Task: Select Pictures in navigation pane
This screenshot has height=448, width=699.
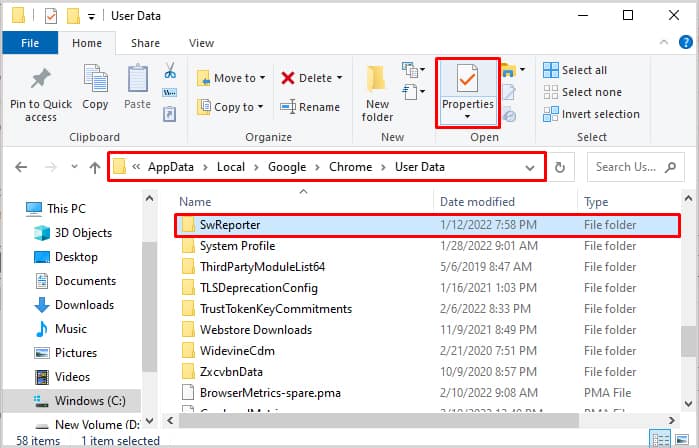Action: (x=66, y=353)
